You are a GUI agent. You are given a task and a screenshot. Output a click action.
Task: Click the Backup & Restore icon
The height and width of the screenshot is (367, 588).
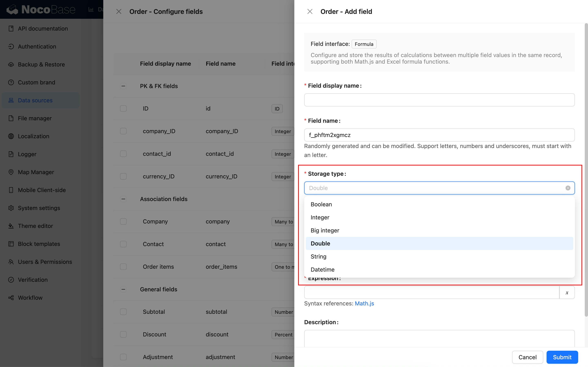pos(11,64)
